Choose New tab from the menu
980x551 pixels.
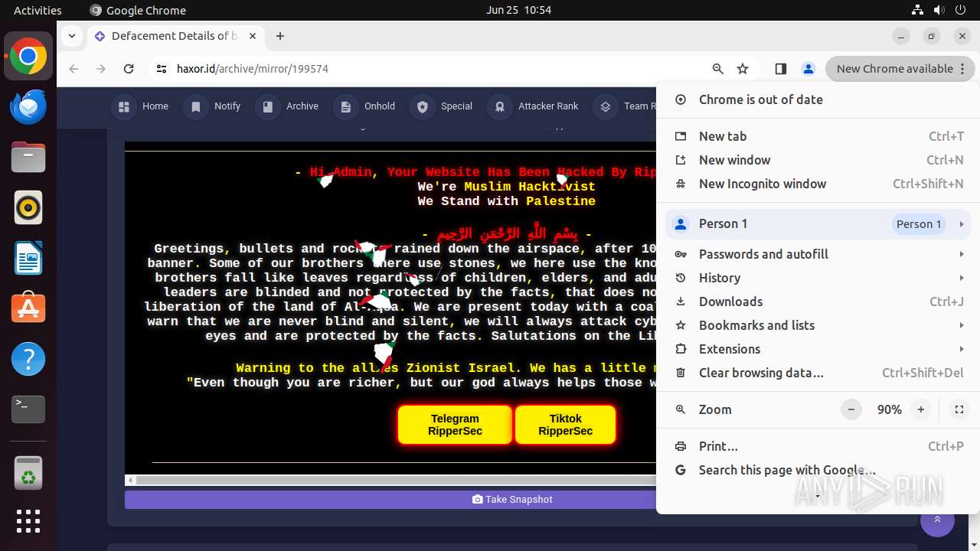coord(818,136)
